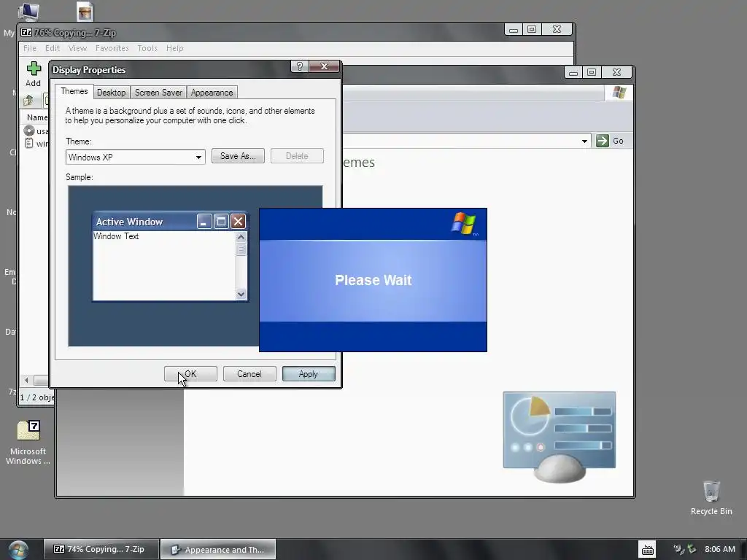Click the sample window's red close icon

coord(238,222)
